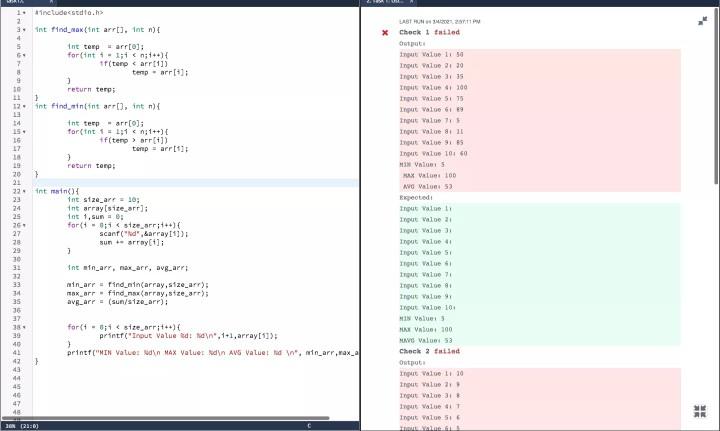Viewport: 720px width, 431px height.
Task: Click Check 2 output line 'Input Value 1: 10'
Action: pyautogui.click(x=431, y=374)
